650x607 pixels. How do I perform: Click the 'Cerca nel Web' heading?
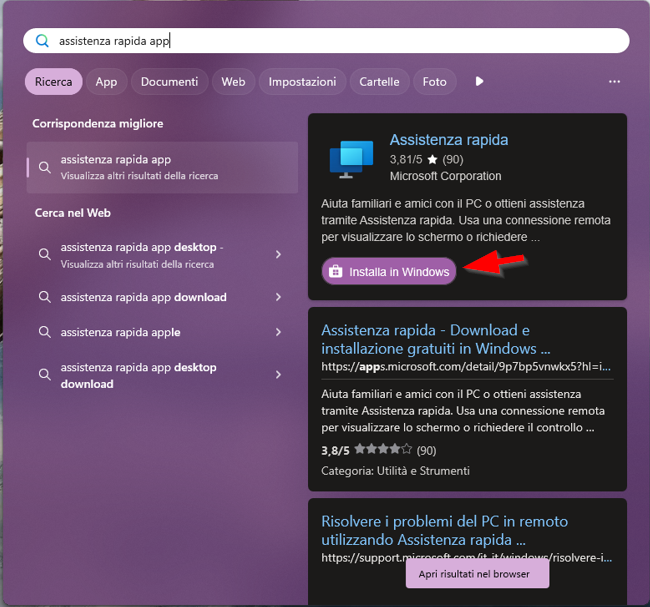coord(73,213)
